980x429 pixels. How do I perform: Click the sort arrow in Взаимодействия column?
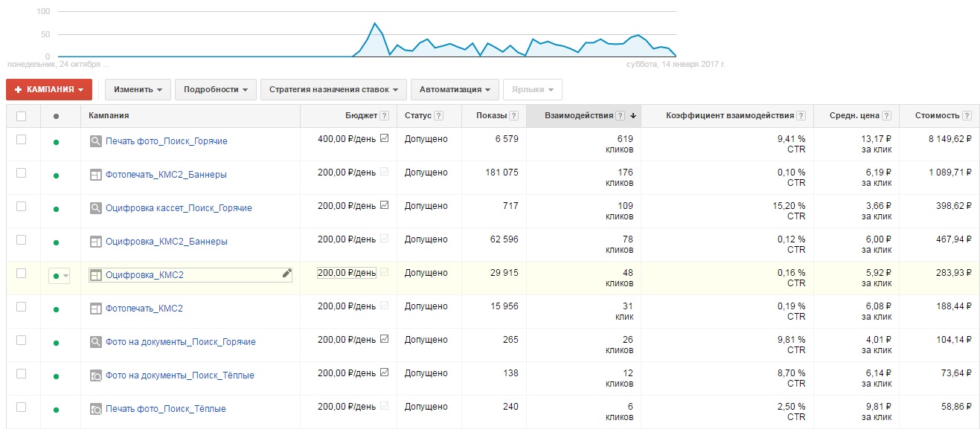[633, 116]
